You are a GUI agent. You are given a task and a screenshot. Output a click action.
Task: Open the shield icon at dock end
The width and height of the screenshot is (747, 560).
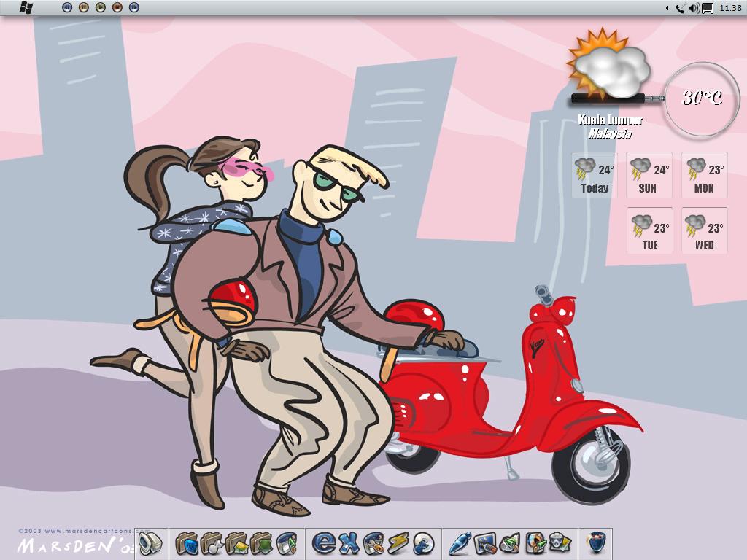(597, 543)
